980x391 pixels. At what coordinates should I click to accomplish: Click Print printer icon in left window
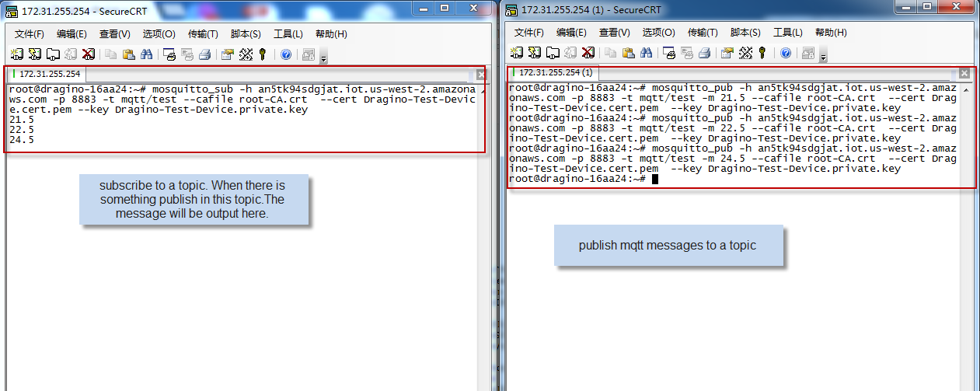pyautogui.click(x=205, y=54)
